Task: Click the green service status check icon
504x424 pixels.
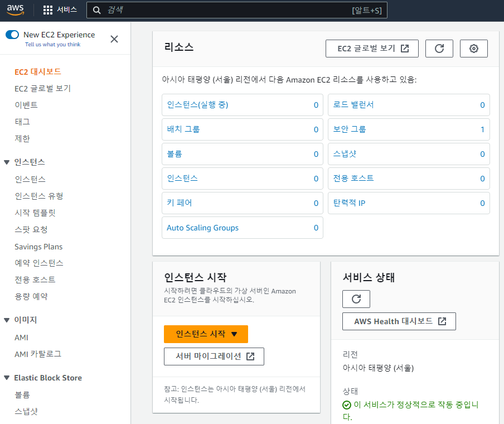Action: (347, 405)
